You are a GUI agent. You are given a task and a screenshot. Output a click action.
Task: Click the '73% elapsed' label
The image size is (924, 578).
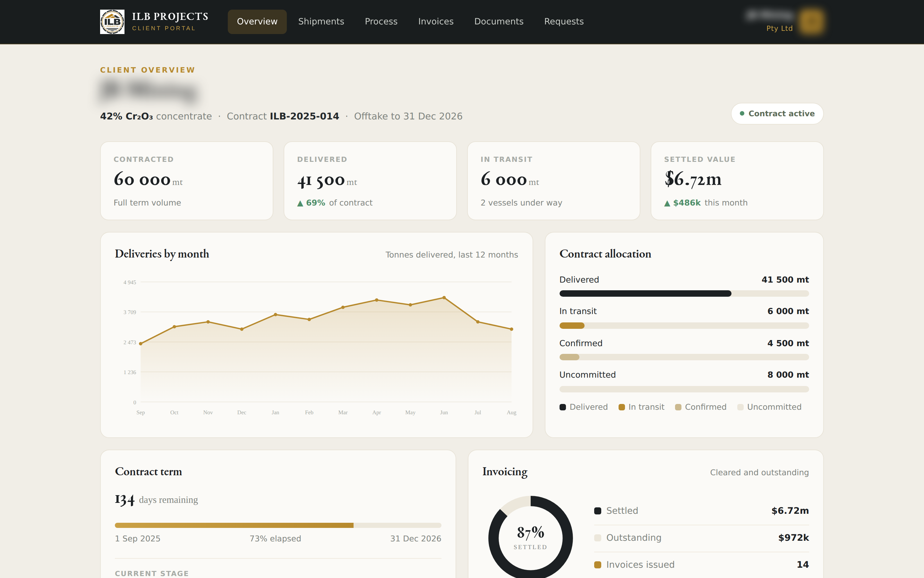pyautogui.click(x=275, y=539)
